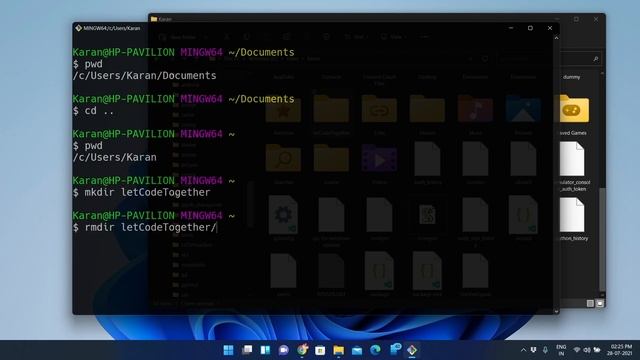Click the Explorer window vertical scrollbar

(x=602, y=239)
